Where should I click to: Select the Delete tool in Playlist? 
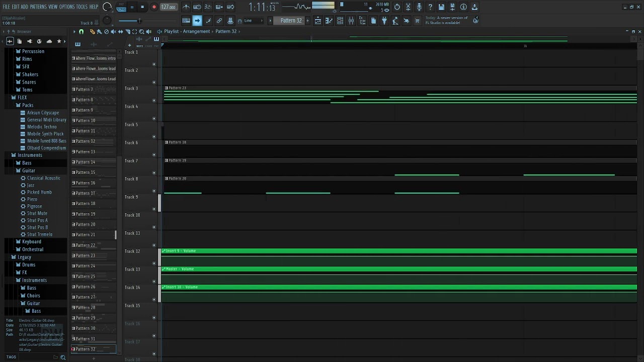pos(106,32)
